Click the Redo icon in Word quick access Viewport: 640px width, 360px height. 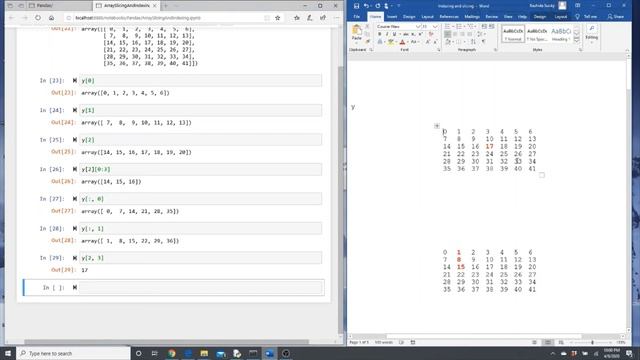tap(378, 6)
